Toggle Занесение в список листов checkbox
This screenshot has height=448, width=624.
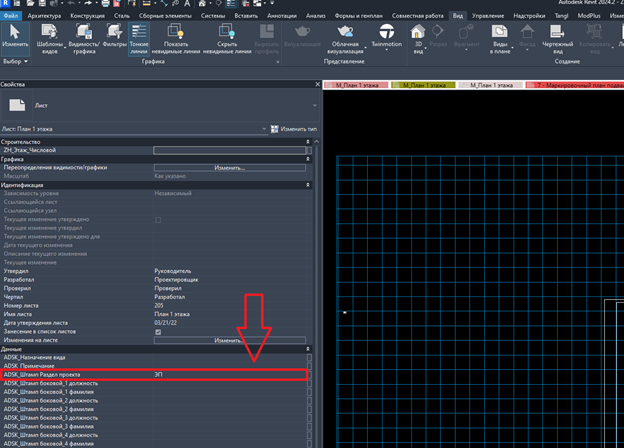[158, 332]
